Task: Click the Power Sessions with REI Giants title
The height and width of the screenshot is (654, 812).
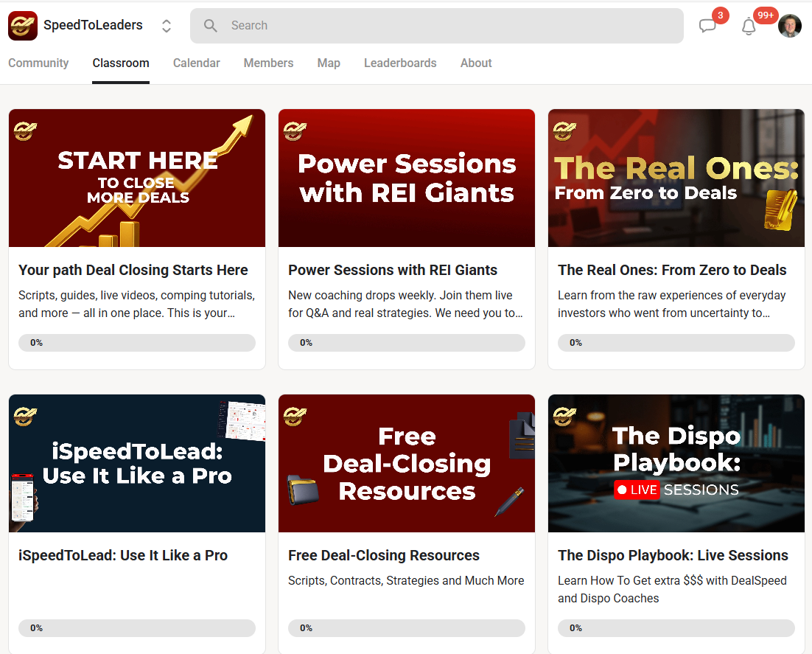Action: (393, 271)
